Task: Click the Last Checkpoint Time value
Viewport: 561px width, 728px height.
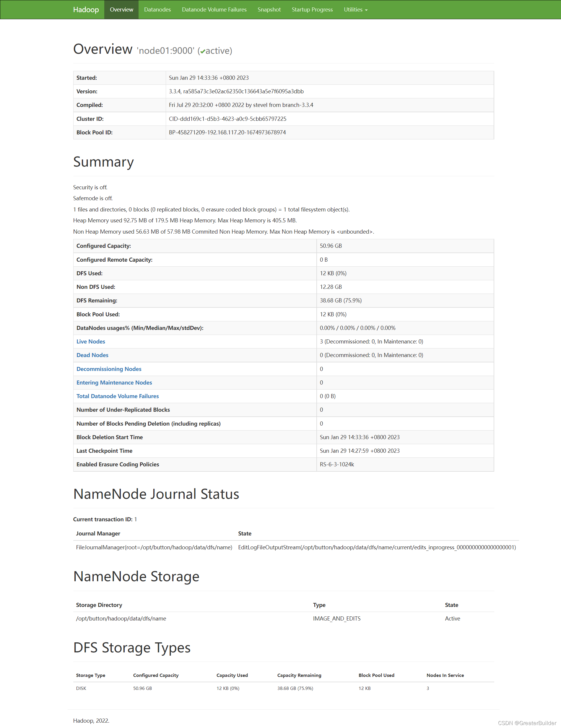Action: pyautogui.click(x=360, y=451)
